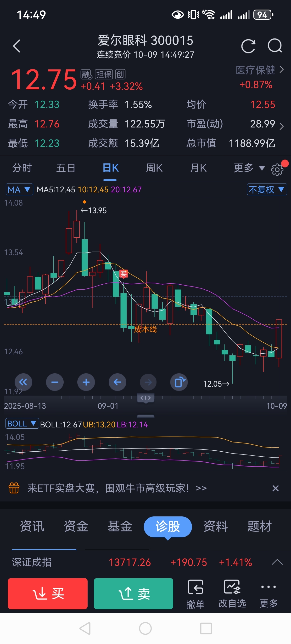Tap the 创 board badge
The height and width of the screenshot is (644, 291).
click(x=120, y=74)
